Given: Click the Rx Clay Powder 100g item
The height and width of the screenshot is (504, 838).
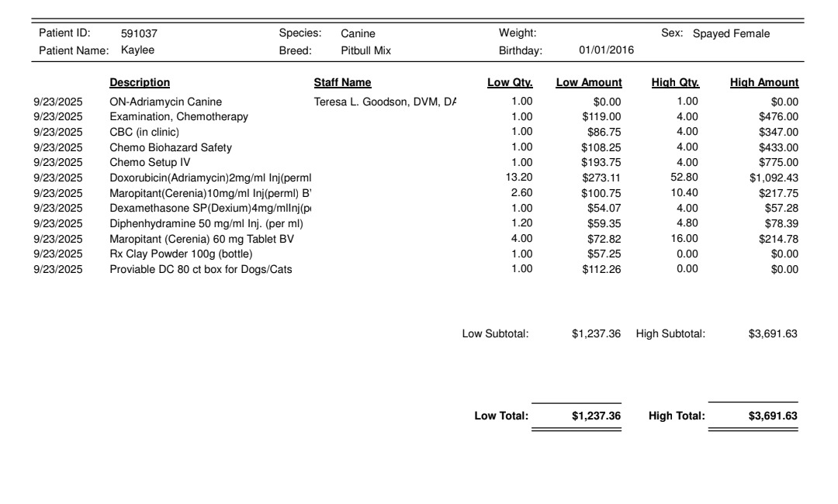Looking at the screenshot, I should point(181,254).
